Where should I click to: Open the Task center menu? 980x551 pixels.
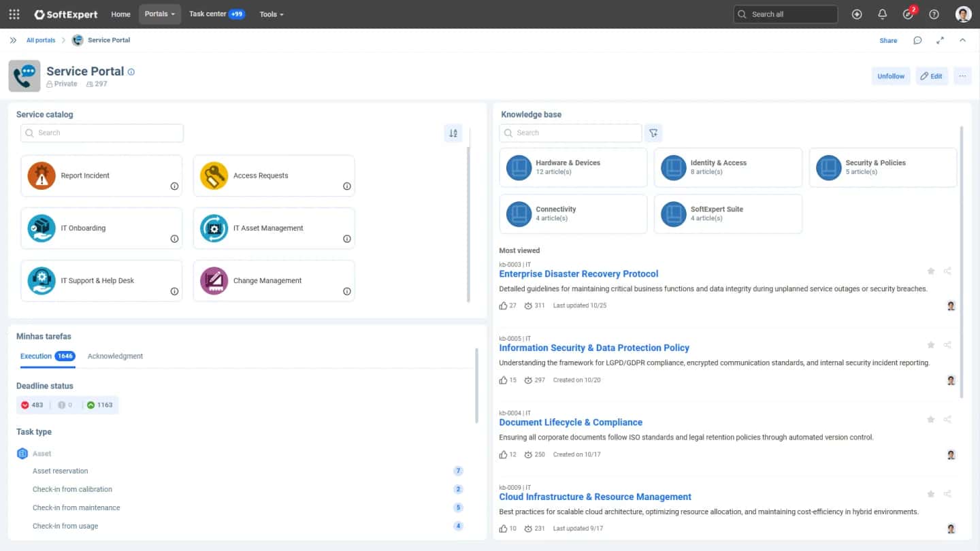point(216,14)
